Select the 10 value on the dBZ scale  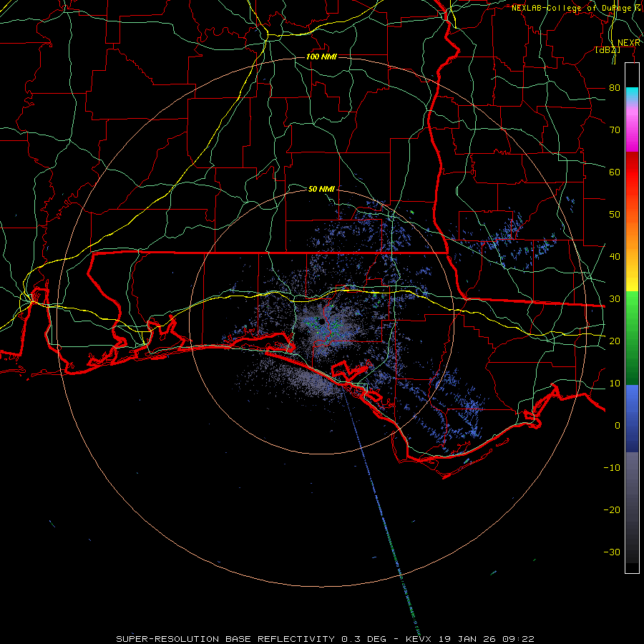click(x=615, y=384)
